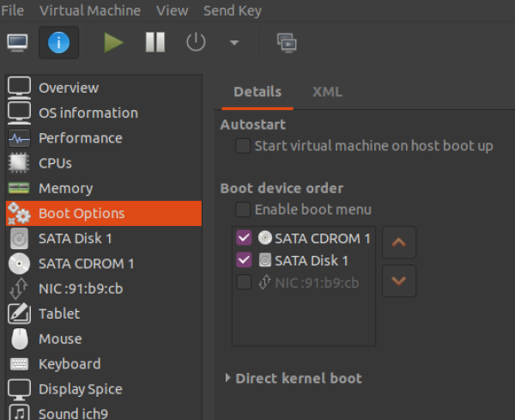This screenshot has height=420, width=515.
Task: Switch to the XML tab
Action: pos(328,92)
